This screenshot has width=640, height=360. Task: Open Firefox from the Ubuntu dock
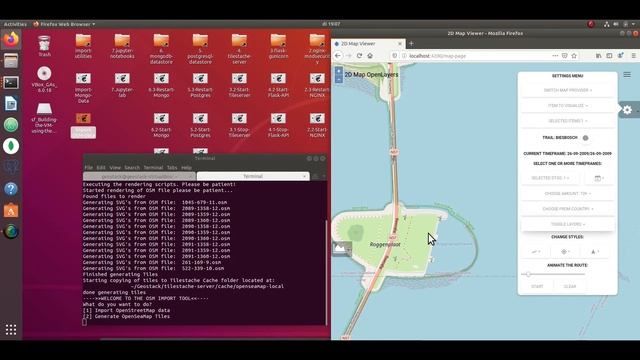[11, 40]
